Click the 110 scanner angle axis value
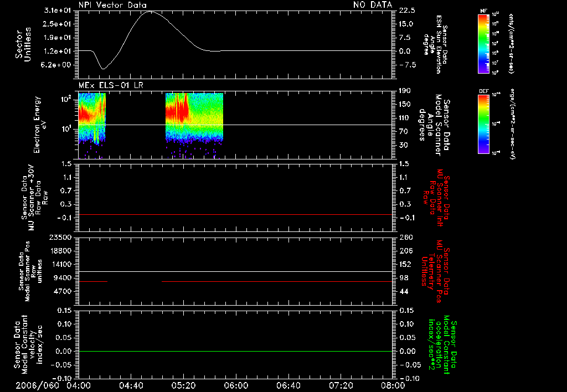 [405, 118]
